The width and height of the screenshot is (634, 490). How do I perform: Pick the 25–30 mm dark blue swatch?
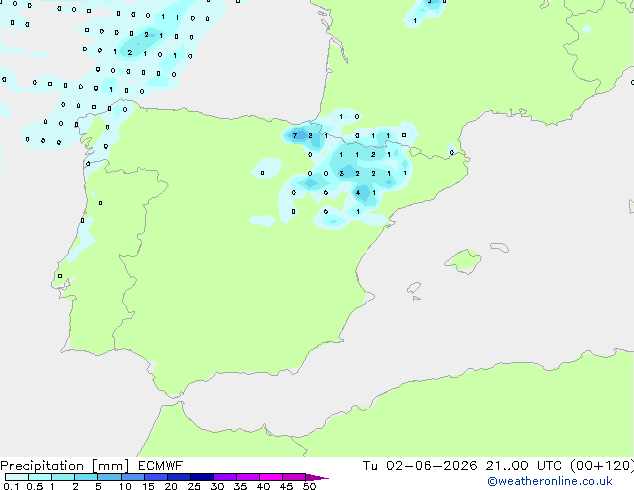click(x=201, y=477)
